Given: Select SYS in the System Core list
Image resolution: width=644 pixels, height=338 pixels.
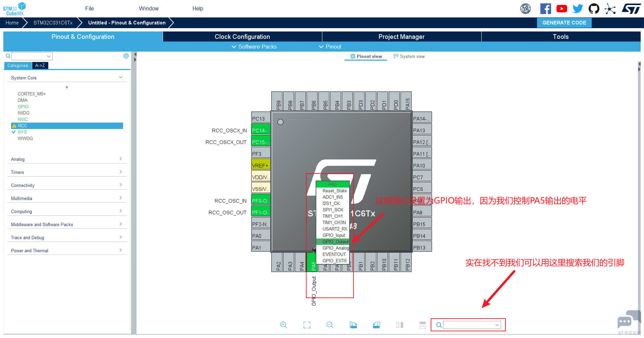Looking at the screenshot, I should (22, 132).
